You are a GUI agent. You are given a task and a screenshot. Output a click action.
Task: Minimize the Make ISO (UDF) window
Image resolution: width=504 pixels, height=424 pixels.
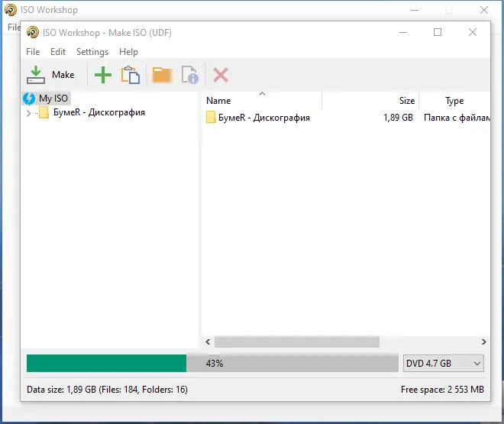tap(403, 32)
